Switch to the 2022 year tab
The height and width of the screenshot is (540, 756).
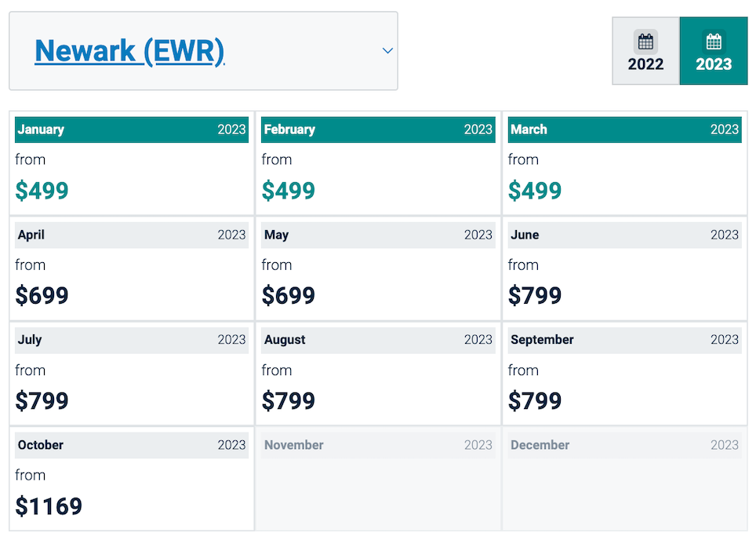coord(646,51)
